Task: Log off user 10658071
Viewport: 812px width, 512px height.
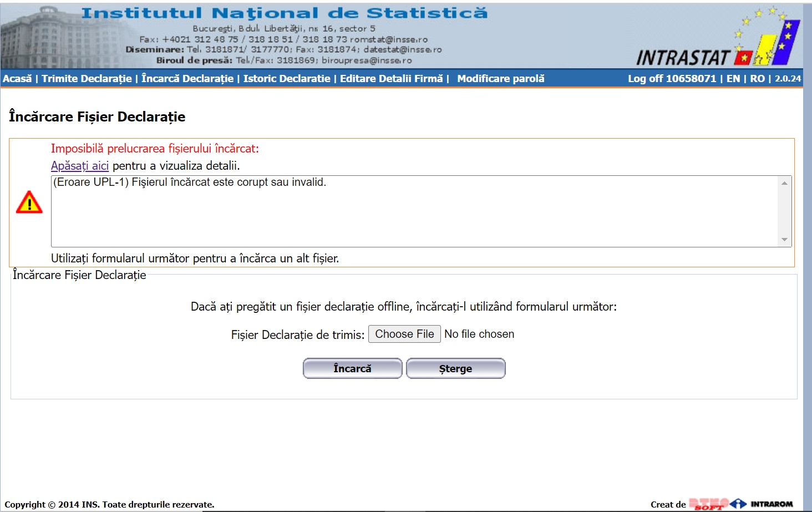Action: point(672,78)
